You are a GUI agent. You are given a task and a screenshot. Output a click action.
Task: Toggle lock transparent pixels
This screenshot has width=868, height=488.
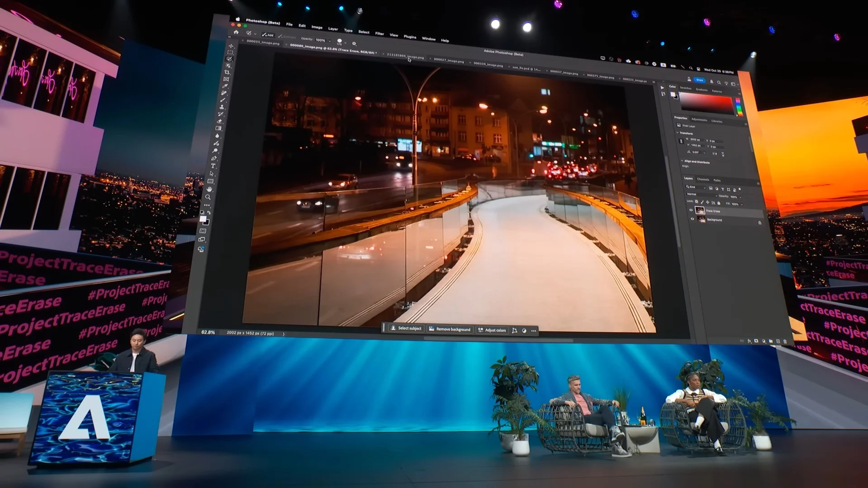coord(697,202)
